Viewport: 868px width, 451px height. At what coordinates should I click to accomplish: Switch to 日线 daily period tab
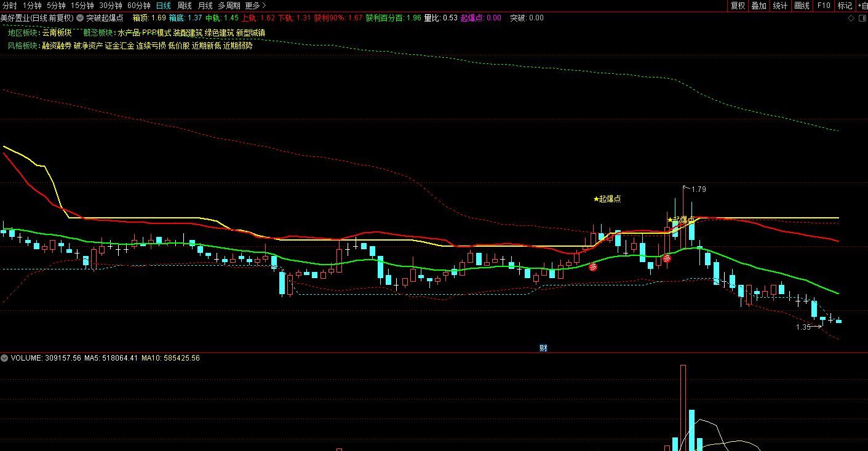(164, 6)
